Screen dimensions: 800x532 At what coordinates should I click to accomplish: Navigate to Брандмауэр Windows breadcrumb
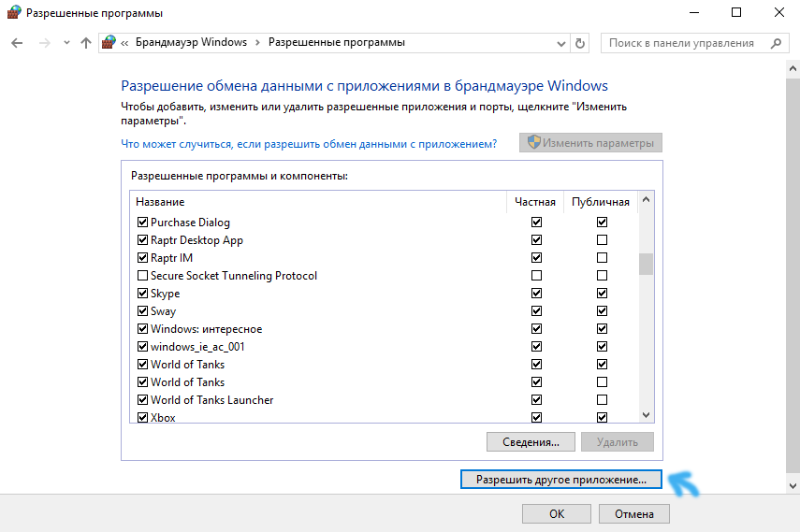pos(191,43)
